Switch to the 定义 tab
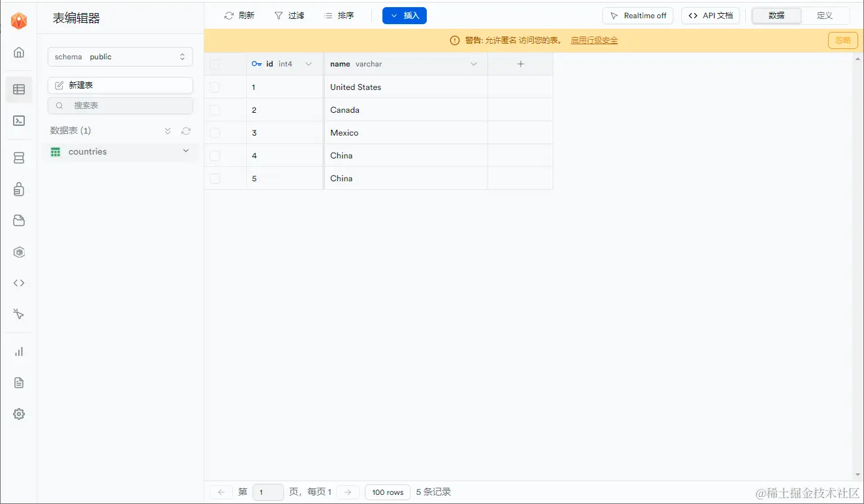The height and width of the screenshot is (504, 864). tap(825, 15)
